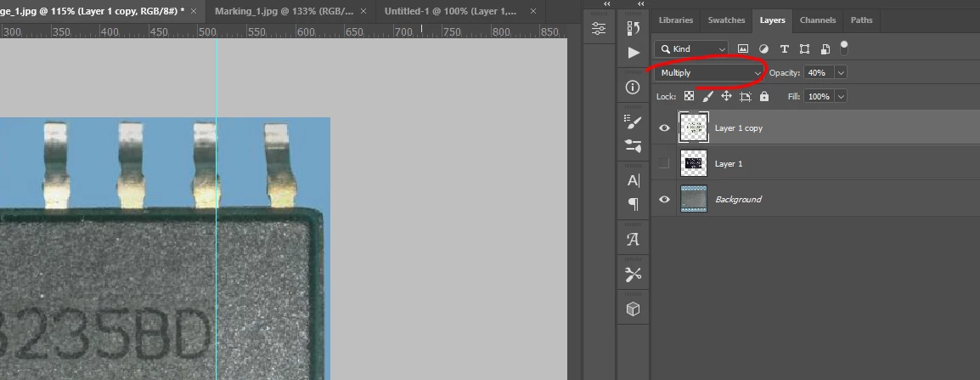Open the Glyphs panel icon
This screenshot has height=380, width=980.
coord(633,239)
